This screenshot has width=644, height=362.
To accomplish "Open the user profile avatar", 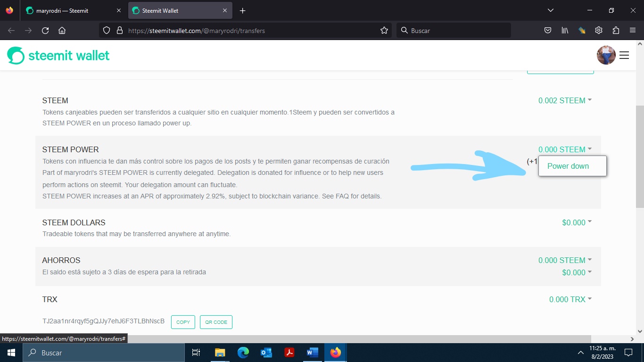I will pos(606,55).
